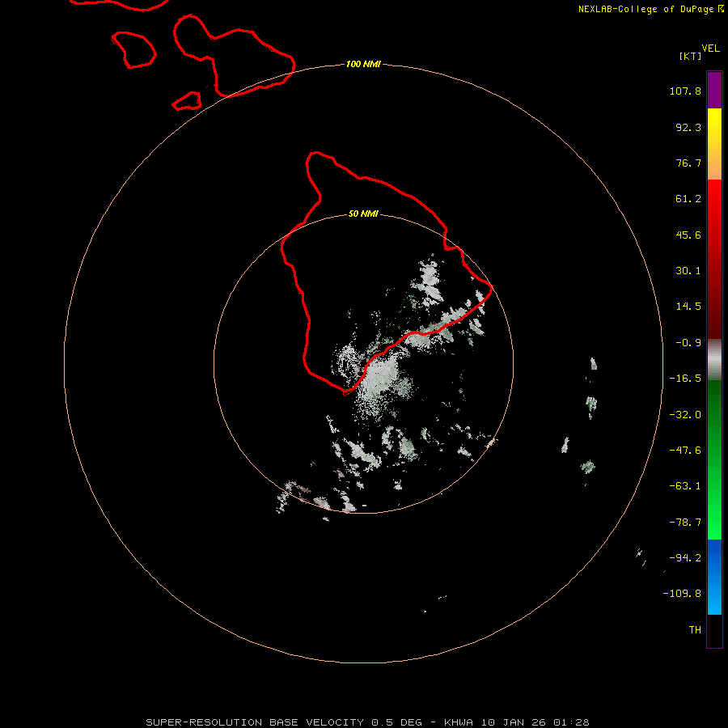Click the purple segment of velocity color bar
The image size is (728, 728).
[x=714, y=90]
